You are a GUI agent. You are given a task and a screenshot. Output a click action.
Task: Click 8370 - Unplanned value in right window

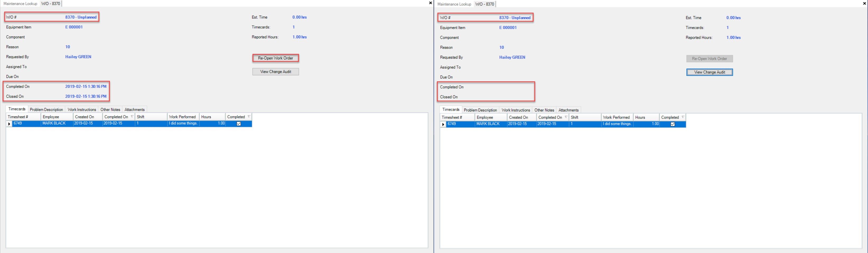point(515,18)
